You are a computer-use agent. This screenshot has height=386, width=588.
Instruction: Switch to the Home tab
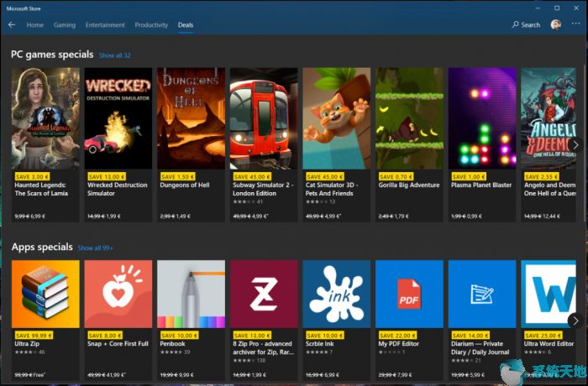[x=35, y=24]
